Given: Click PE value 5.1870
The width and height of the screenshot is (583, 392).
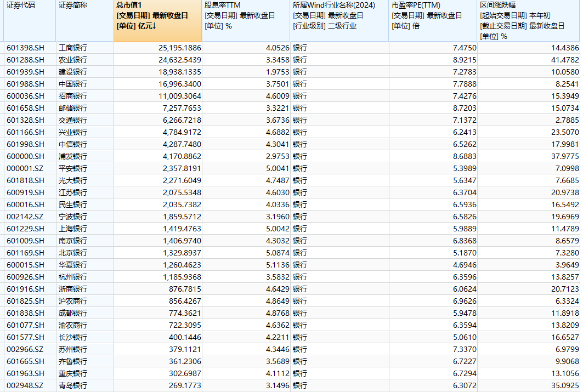Looking at the screenshot, I should click(465, 253).
